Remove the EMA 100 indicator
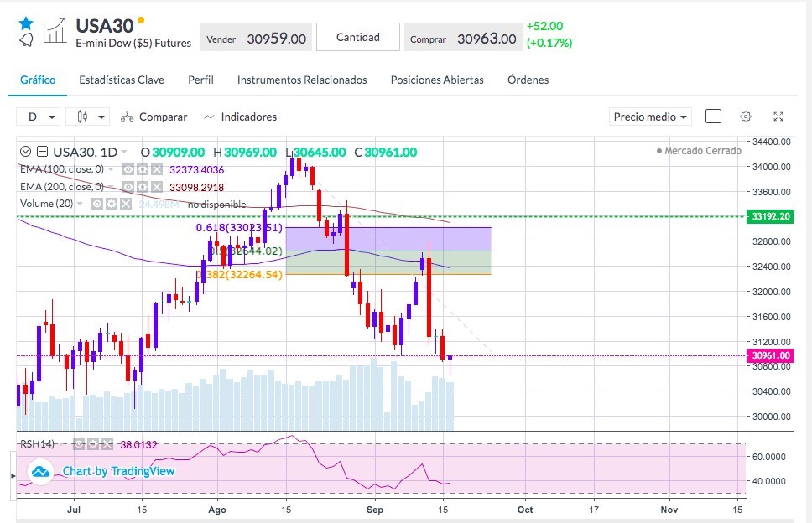The image size is (812, 523). coord(156,169)
